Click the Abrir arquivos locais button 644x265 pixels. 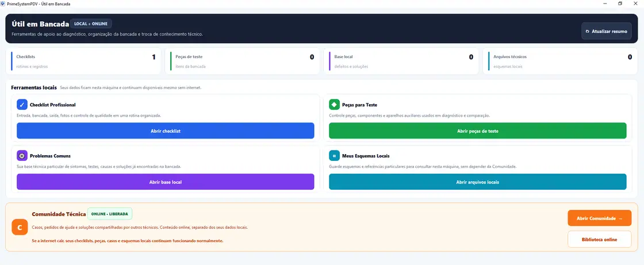point(478,182)
